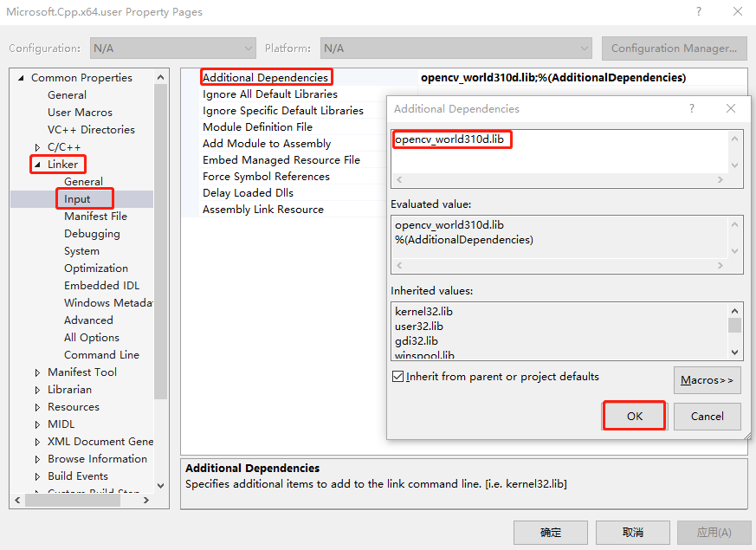Toggle Inherit from parent or project defaults

[397, 377]
